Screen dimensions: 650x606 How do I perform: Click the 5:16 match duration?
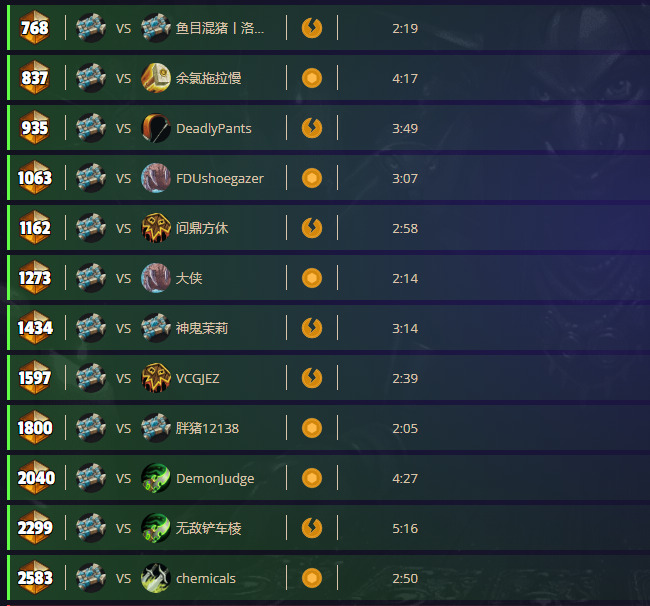405,528
